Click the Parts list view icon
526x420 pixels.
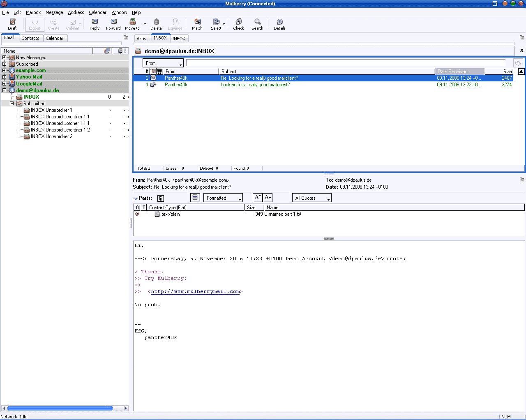[161, 198]
